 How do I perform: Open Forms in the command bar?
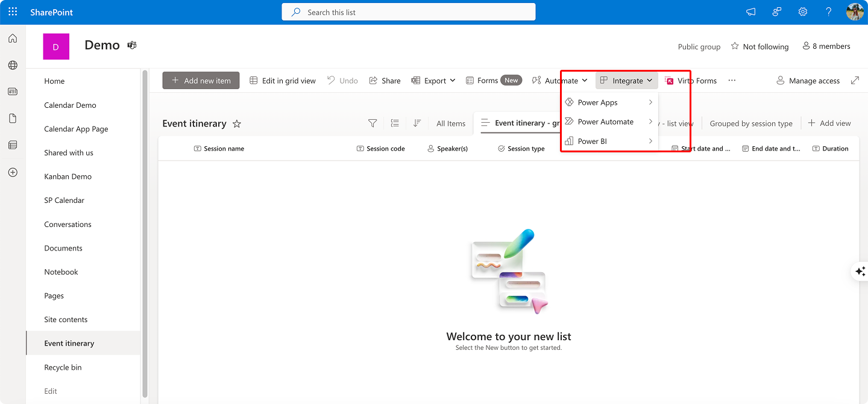point(494,81)
